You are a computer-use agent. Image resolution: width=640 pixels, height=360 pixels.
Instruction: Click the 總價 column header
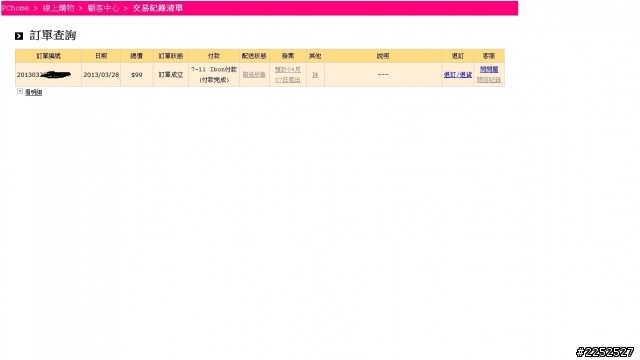coord(137,56)
